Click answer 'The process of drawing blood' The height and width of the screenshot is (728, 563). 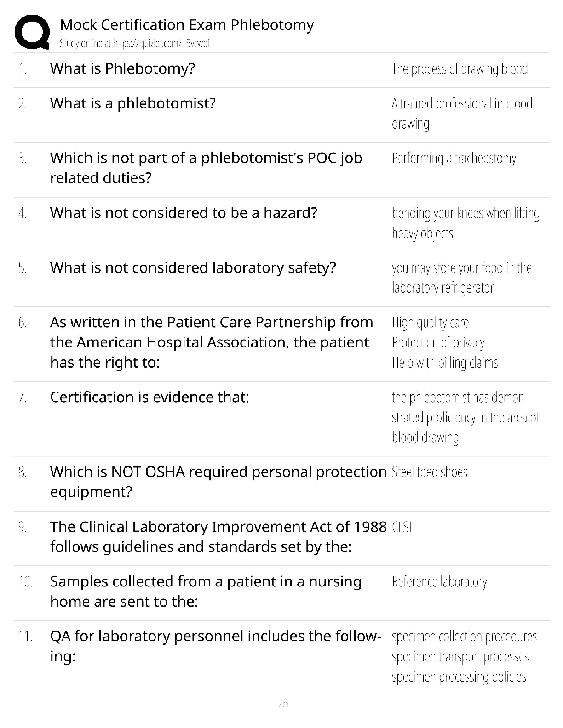click(460, 69)
